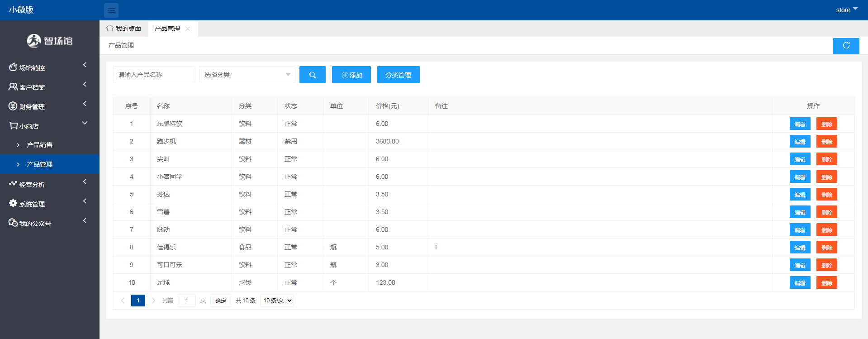Click the 场馆销控 flame icon
This screenshot has height=339, width=868.
pos(13,67)
